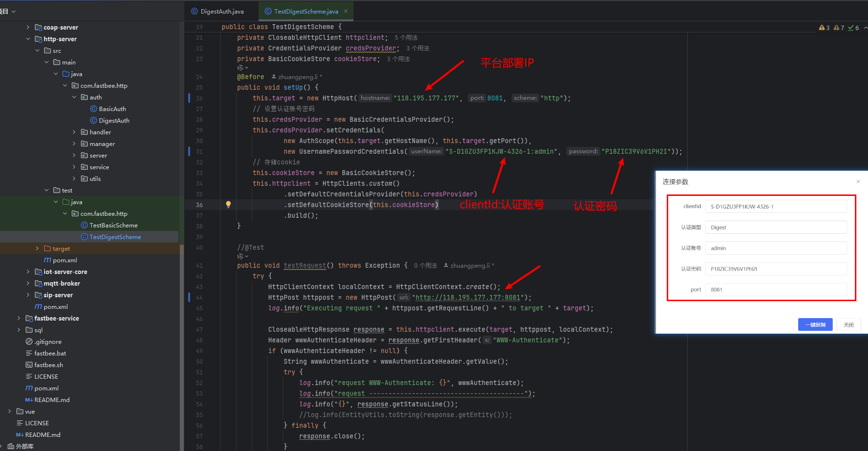Click the TestBasicScheme class icon
Viewport: 868px width, 451px height.
(x=84, y=225)
